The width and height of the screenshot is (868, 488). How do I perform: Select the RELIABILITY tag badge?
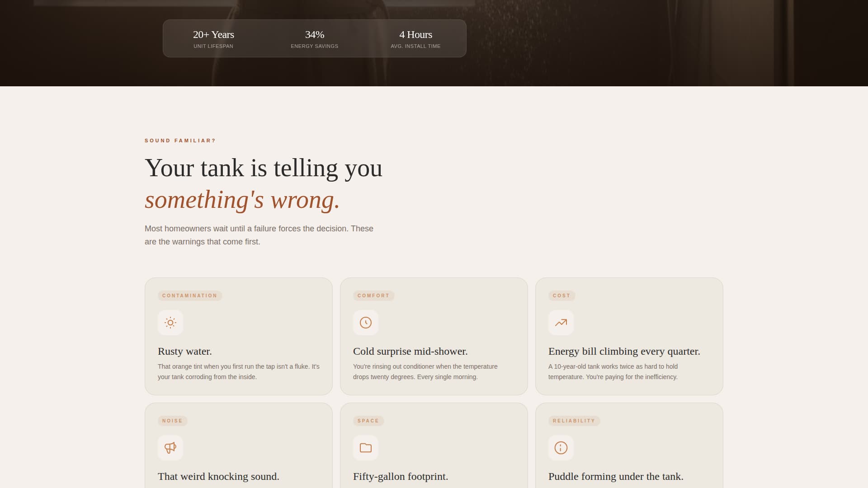tap(574, 421)
